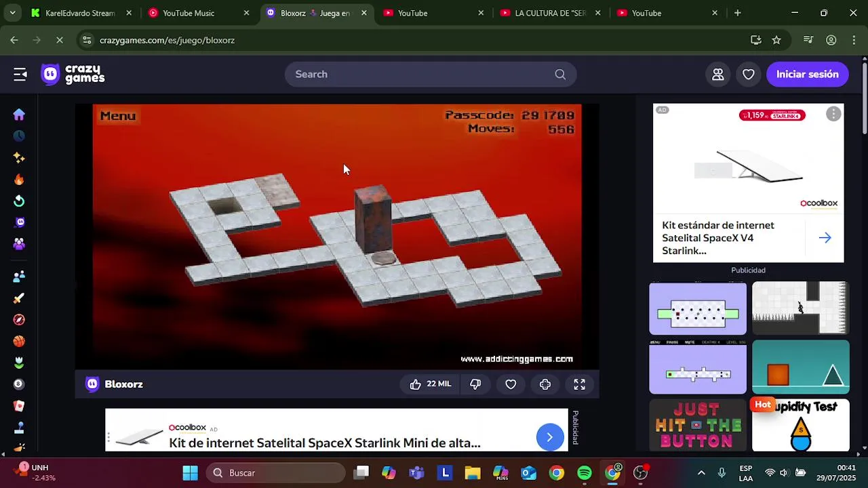Go back in the browser
Screen dimensions: 868x488
(x=14, y=40)
